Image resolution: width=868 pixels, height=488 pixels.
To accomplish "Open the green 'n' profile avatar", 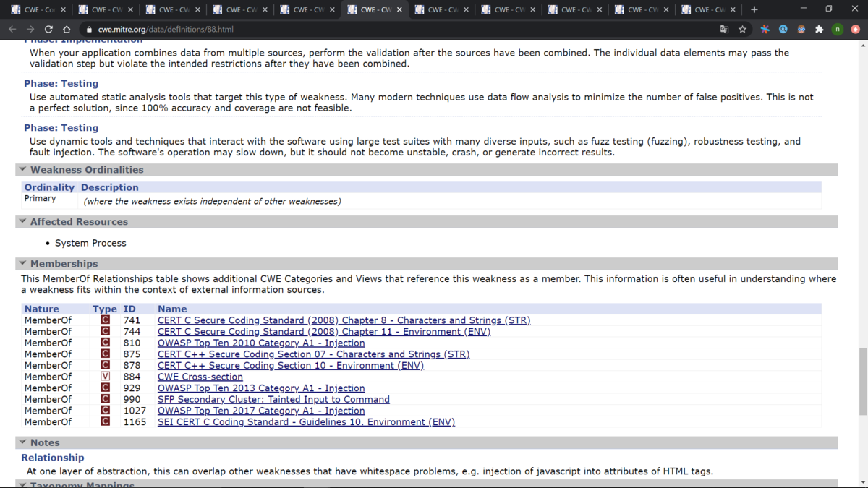I will pyautogui.click(x=838, y=30).
